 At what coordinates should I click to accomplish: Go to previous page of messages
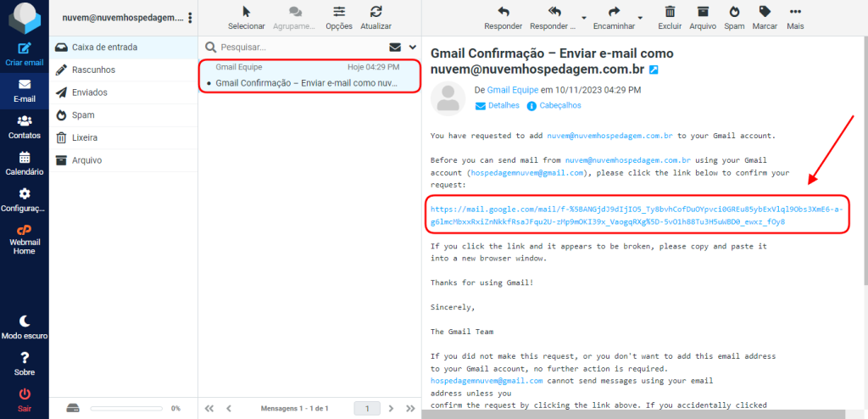point(229,409)
